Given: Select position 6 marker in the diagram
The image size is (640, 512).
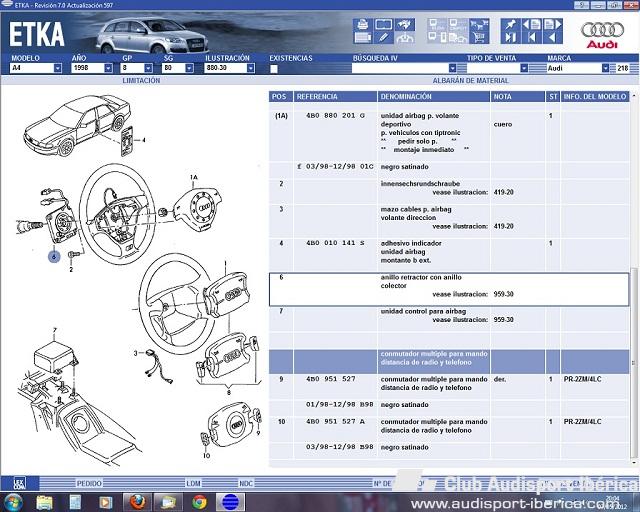Looking at the screenshot, I should pos(54,257).
